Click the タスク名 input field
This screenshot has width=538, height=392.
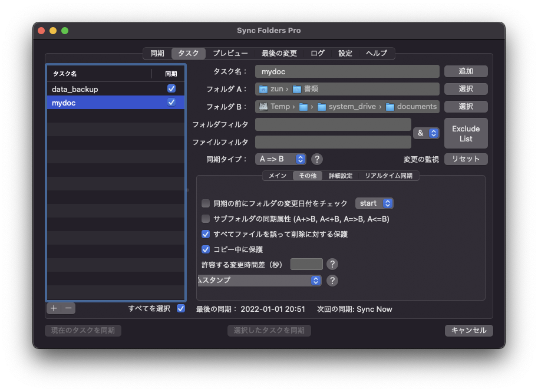coord(347,71)
